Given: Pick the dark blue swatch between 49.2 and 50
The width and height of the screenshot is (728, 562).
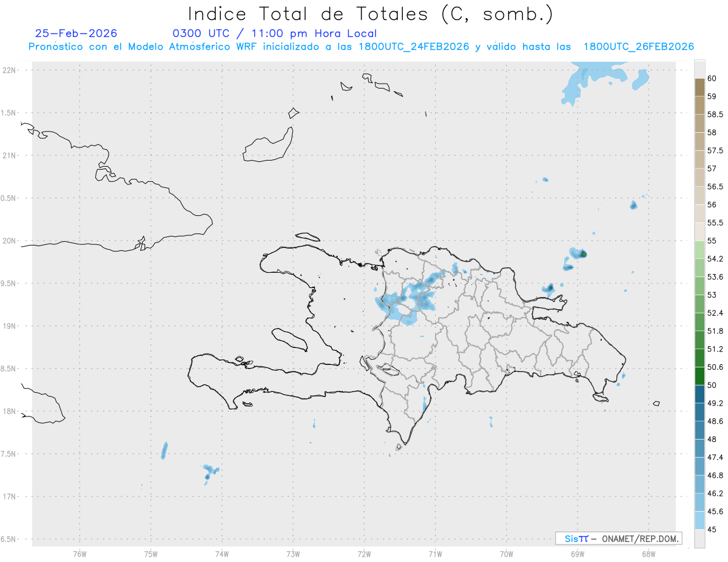Looking at the screenshot, I should click(699, 394).
